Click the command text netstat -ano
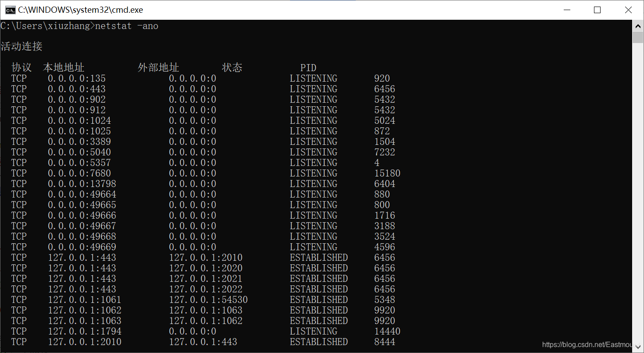Image resolution: width=644 pixels, height=353 pixels. [127, 26]
